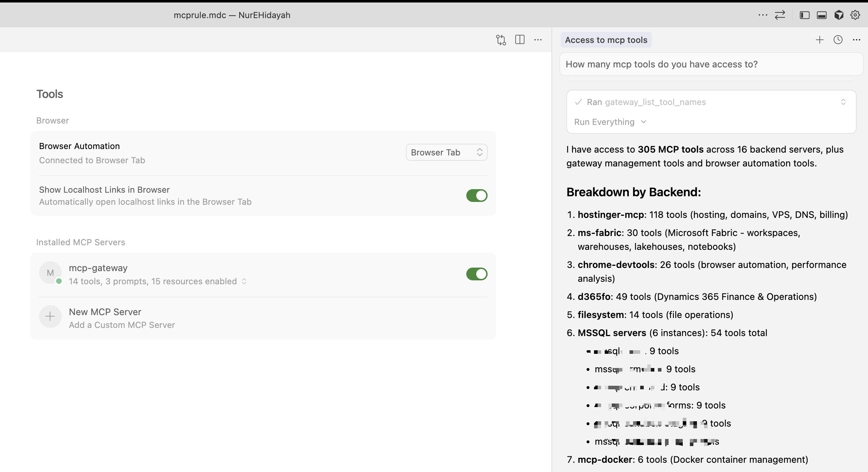Select the Access to mcp tools chat tab
The height and width of the screenshot is (472, 868).
pyautogui.click(x=606, y=40)
